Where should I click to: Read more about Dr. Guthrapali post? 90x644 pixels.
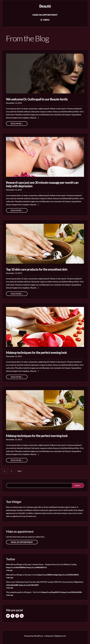tap(17, 123)
